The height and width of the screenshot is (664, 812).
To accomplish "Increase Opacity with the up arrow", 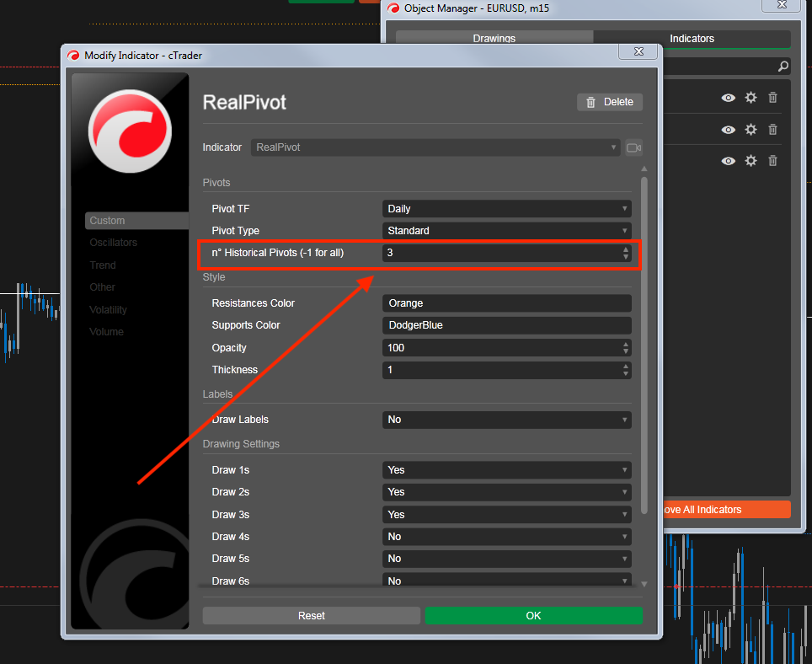I will point(626,344).
